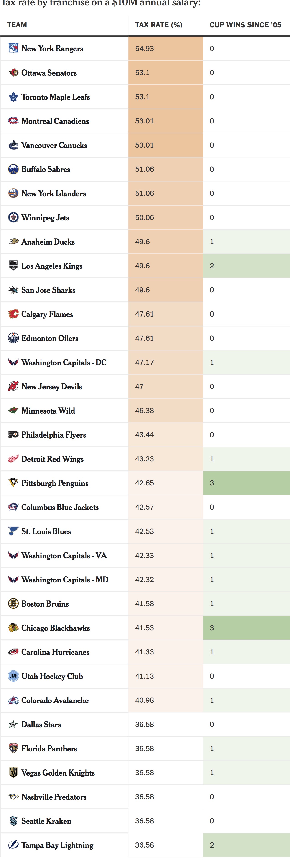This screenshot has height=868, width=290.
Task: Click the Pittsburgh Penguins logo
Action: [13, 483]
